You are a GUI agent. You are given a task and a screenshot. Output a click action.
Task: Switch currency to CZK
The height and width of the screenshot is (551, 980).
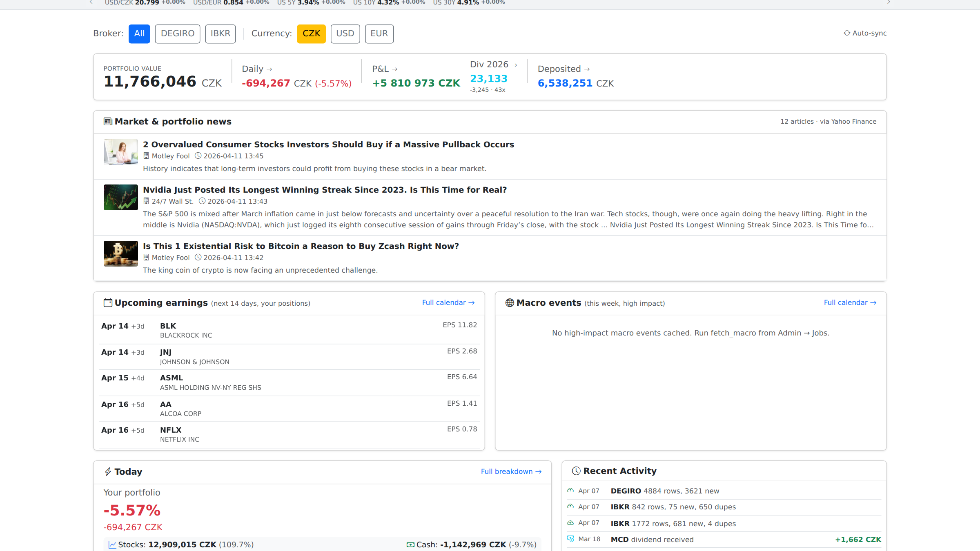[311, 33]
